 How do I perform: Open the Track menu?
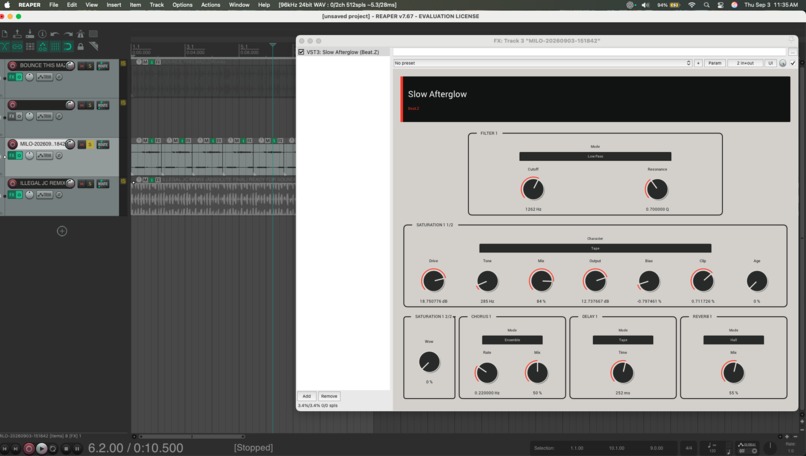(156, 5)
